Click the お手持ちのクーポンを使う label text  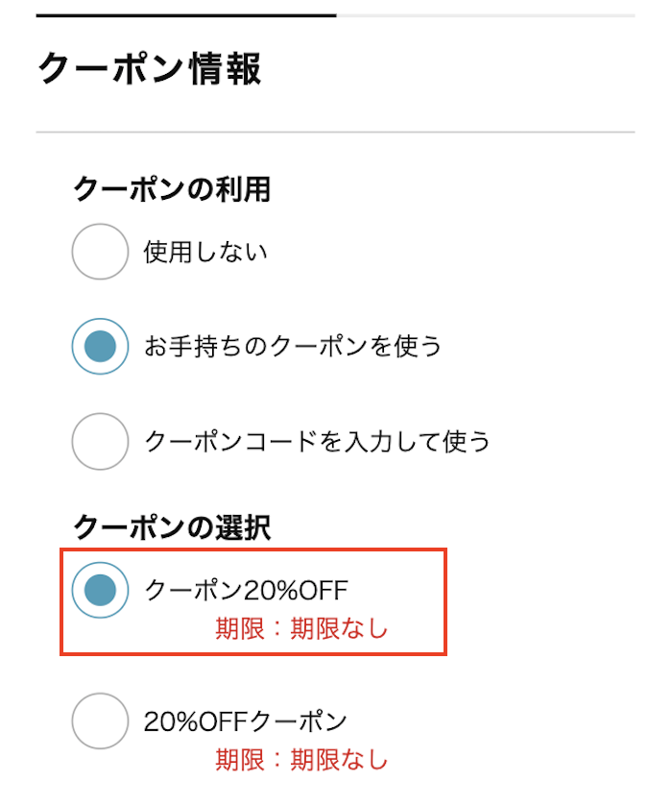pyautogui.click(x=293, y=346)
